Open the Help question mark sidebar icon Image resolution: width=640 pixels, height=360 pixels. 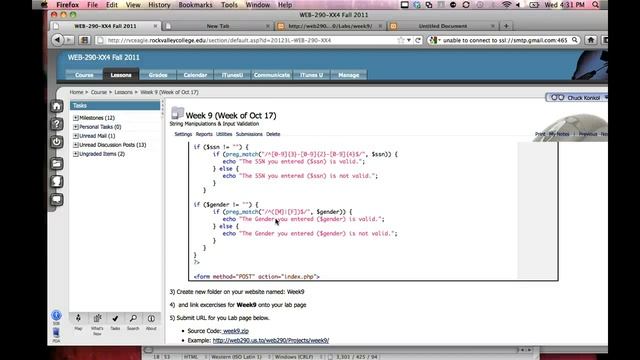56,124
